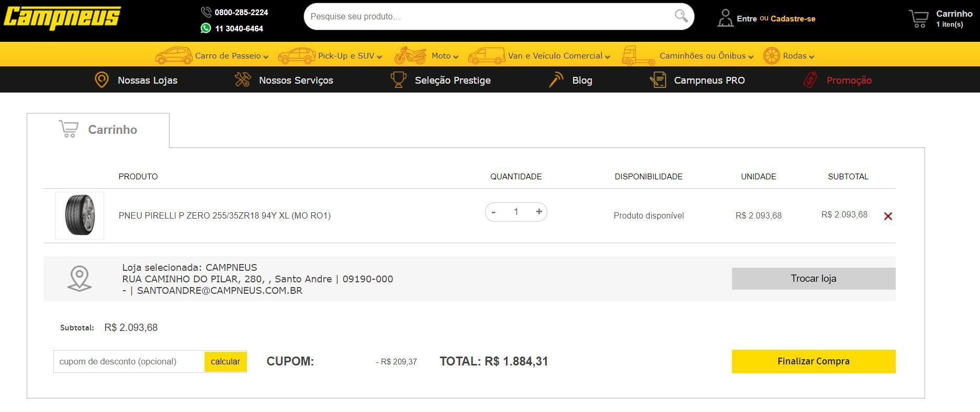Click the truck icon
This screenshot has height=412, width=980.
[638, 55]
